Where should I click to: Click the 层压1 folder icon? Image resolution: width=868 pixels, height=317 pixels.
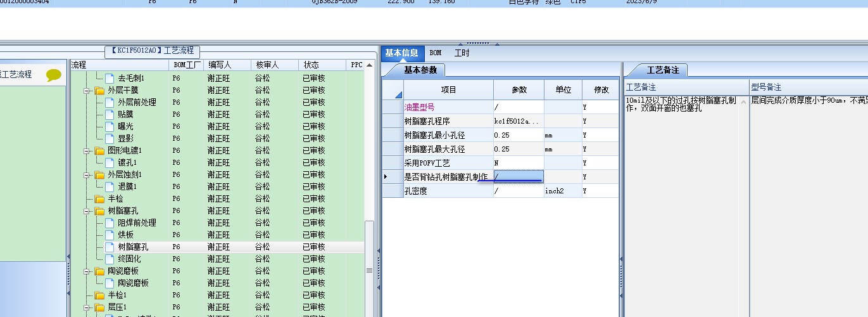click(x=99, y=307)
